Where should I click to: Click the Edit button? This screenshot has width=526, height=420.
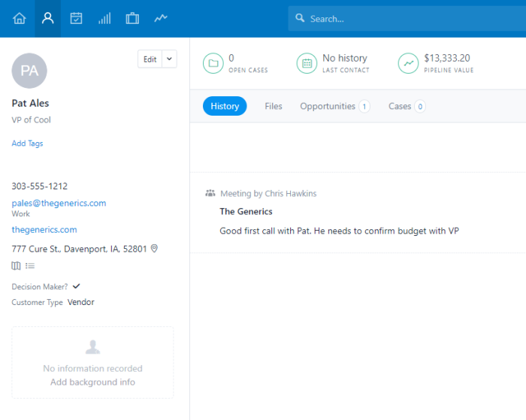pyautogui.click(x=150, y=59)
